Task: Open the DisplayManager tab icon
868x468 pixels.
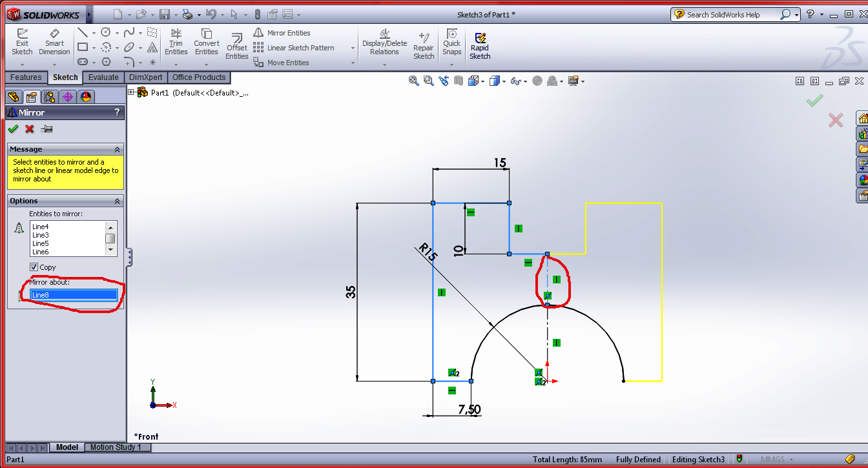Action: tap(86, 97)
